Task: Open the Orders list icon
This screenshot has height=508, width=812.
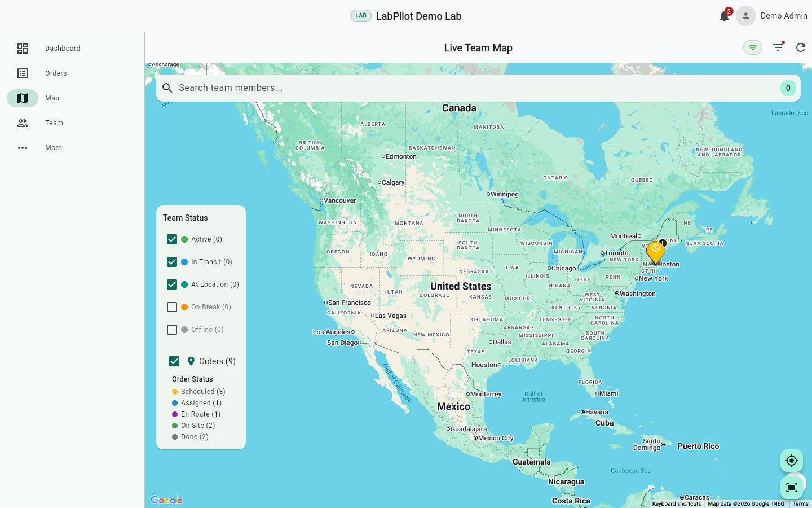Action: 23,73
